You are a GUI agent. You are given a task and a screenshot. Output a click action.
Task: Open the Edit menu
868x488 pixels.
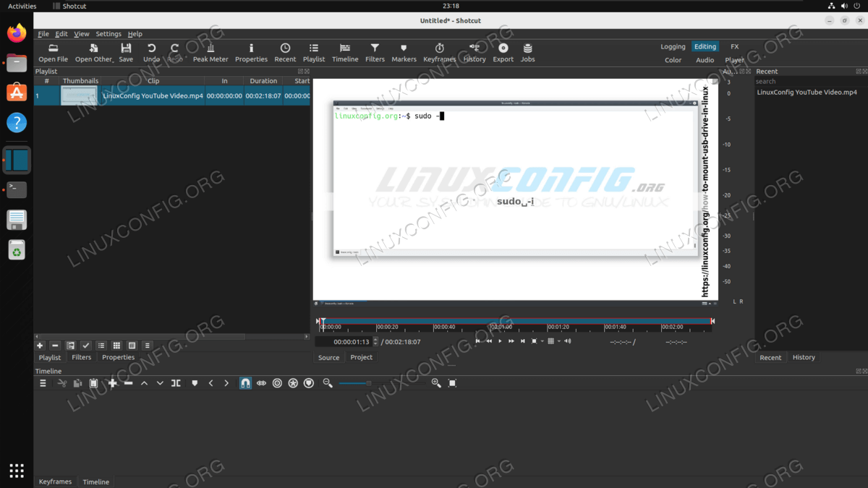(61, 34)
